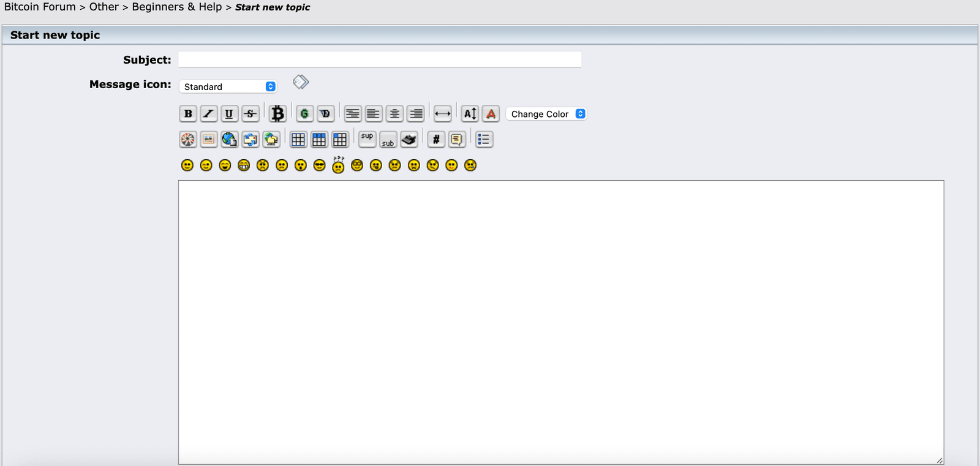Click the font size button
The height and width of the screenshot is (466, 980).
(470, 114)
